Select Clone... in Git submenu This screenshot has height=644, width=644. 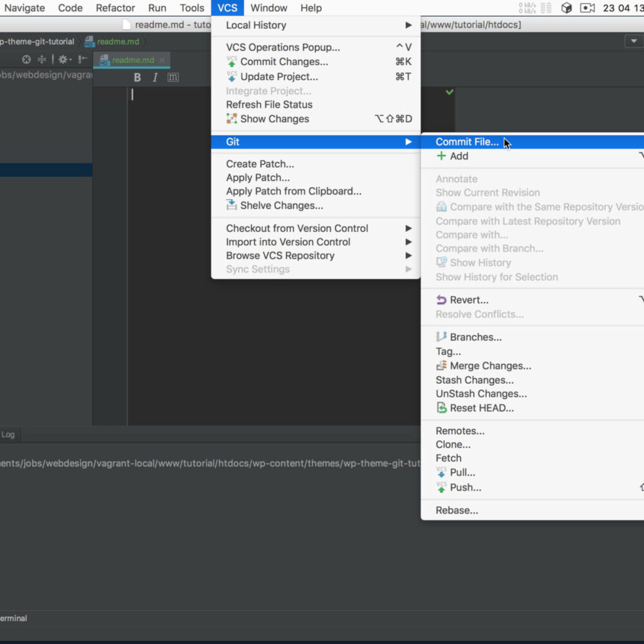point(533,444)
